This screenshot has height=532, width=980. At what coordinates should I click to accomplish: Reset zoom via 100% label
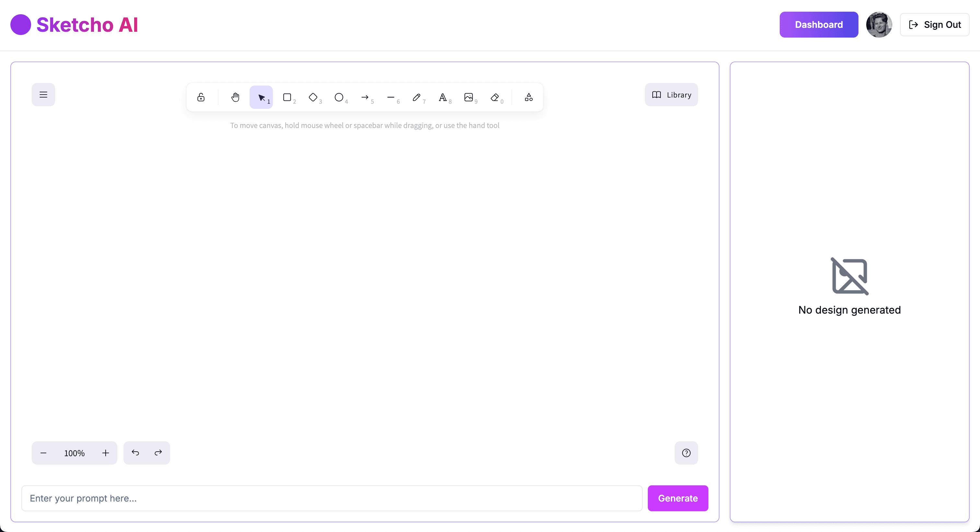coord(75,453)
